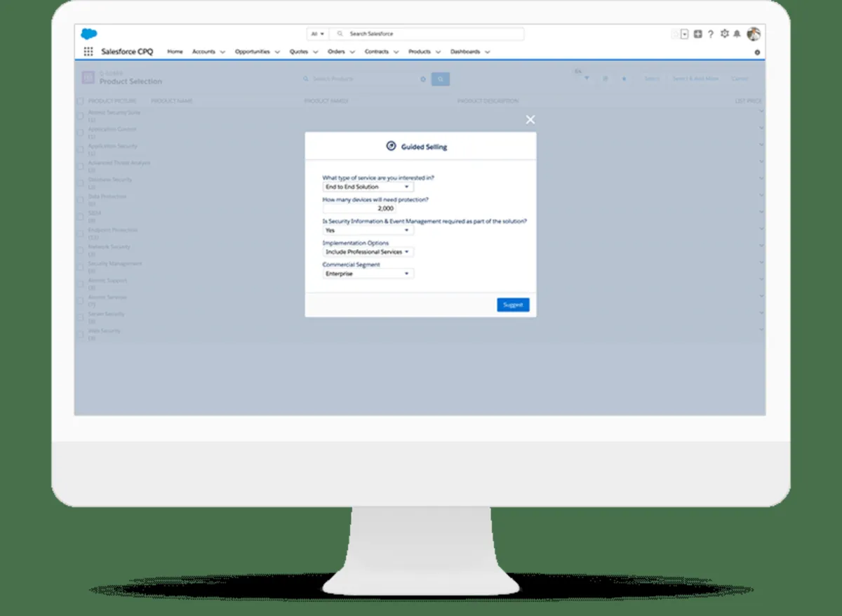842x616 pixels.
Task: Open the Orders tab
Action: click(x=336, y=52)
